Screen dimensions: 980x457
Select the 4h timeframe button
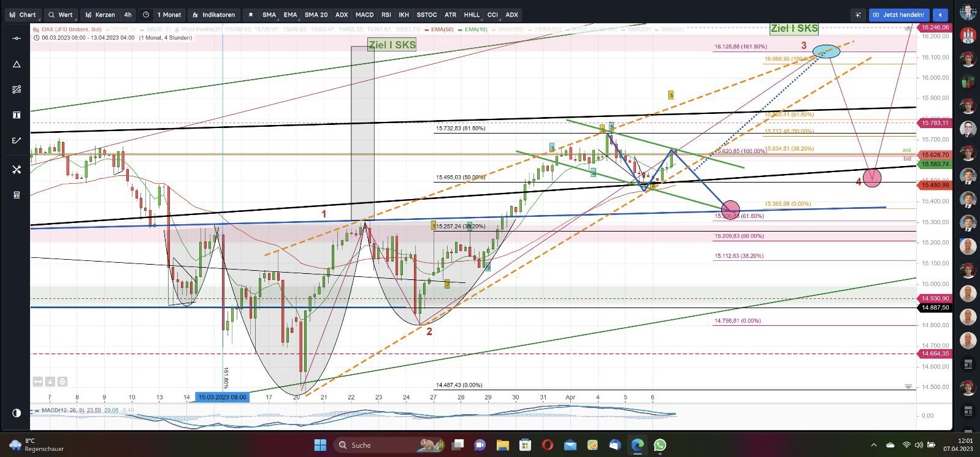tap(128, 15)
